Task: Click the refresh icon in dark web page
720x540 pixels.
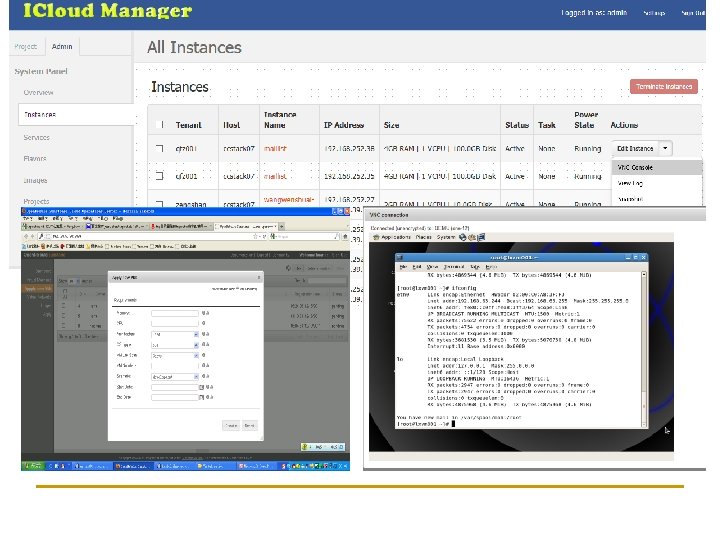Action: click(288, 268)
